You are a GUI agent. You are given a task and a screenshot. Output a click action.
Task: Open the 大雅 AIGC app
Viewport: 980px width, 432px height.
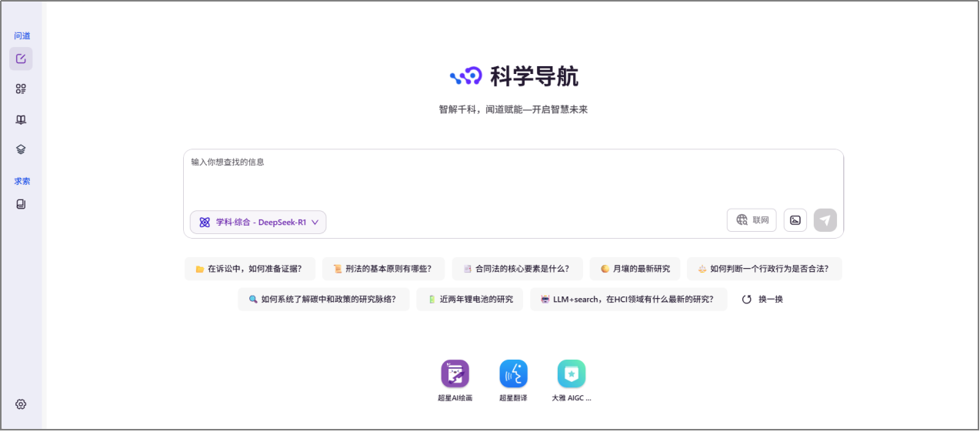[572, 374]
